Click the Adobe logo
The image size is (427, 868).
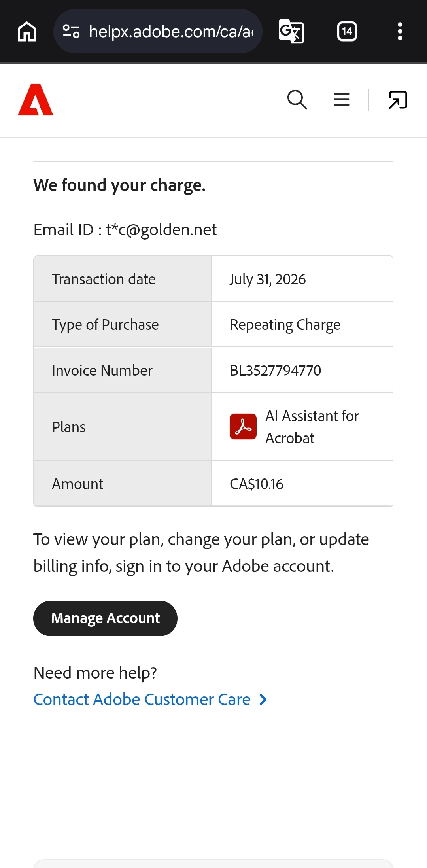[36, 100]
